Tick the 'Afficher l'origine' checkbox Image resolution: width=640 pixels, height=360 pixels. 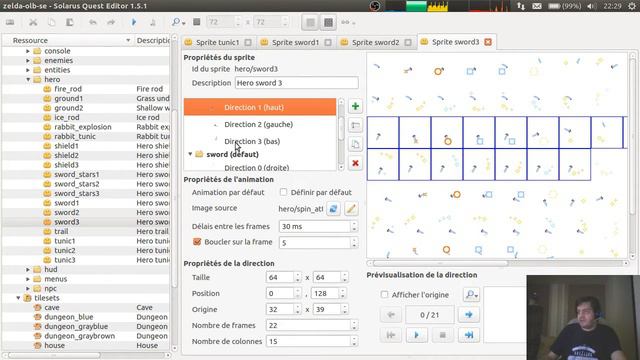tap(384, 294)
